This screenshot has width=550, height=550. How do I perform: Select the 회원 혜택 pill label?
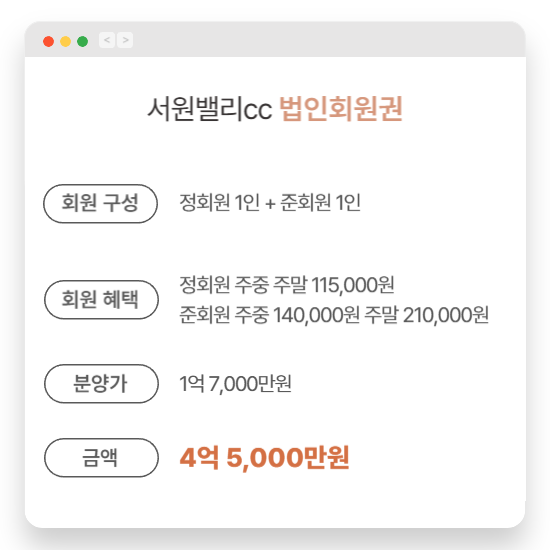[101, 300]
